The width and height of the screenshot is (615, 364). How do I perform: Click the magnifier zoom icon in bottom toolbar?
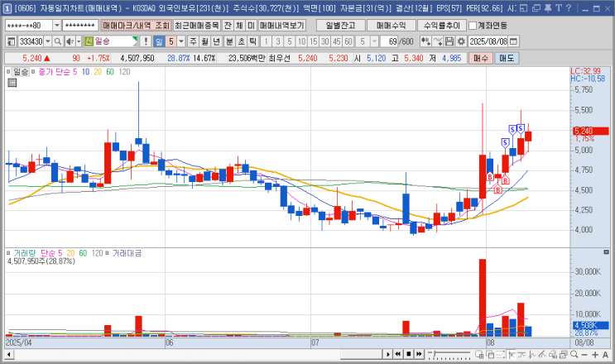tap(574, 355)
